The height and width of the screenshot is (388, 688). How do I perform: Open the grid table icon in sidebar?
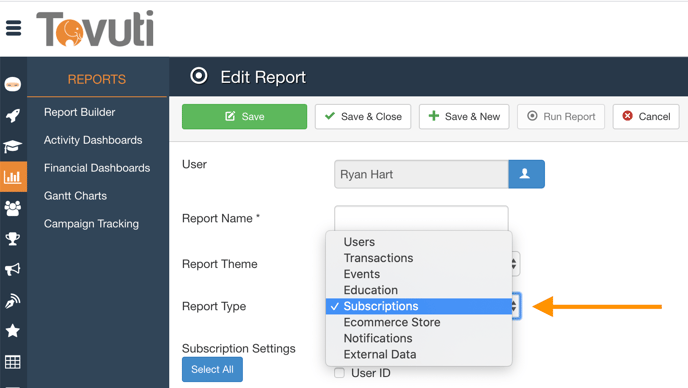click(13, 362)
